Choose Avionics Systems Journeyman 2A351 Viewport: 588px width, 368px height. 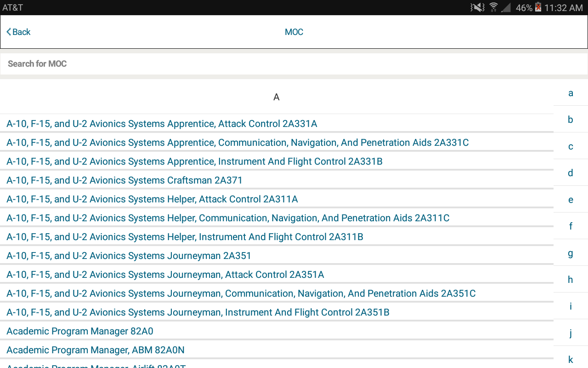coord(129,256)
